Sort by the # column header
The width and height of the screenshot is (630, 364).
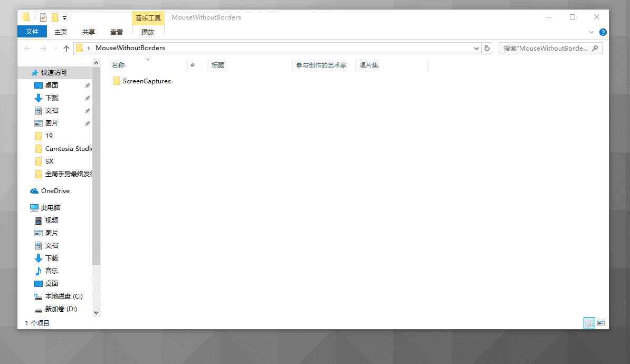(x=193, y=65)
